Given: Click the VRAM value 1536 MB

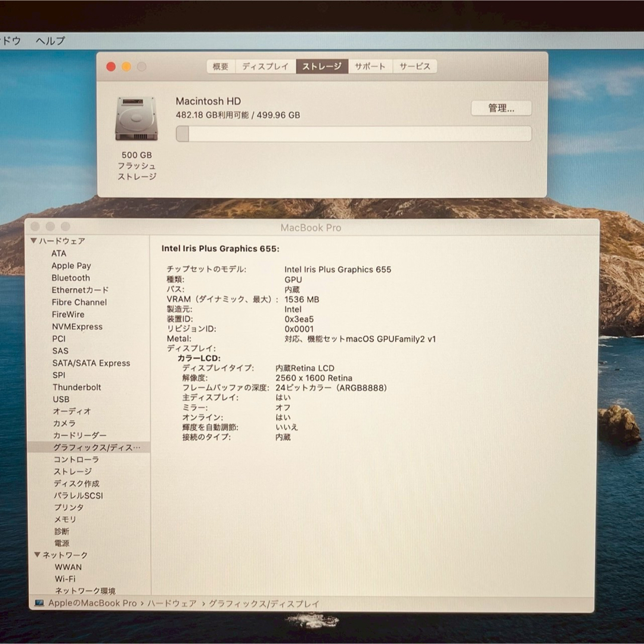Looking at the screenshot, I should point(302,299).
